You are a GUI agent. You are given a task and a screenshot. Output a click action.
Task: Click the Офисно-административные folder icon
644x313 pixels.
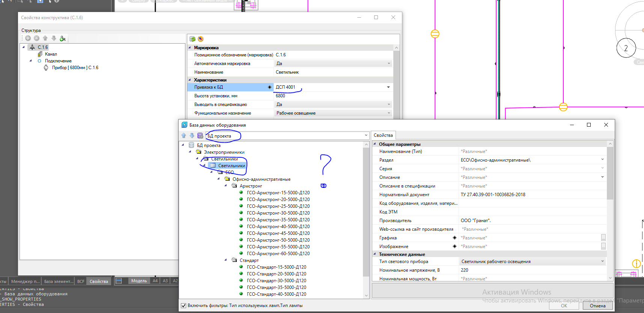[227, 179]
